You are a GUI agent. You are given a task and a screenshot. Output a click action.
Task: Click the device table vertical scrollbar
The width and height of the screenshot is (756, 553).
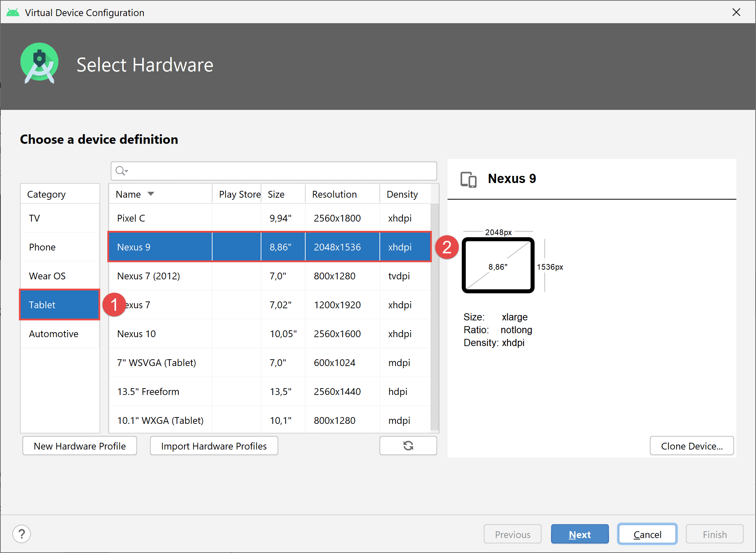point(434,317)
